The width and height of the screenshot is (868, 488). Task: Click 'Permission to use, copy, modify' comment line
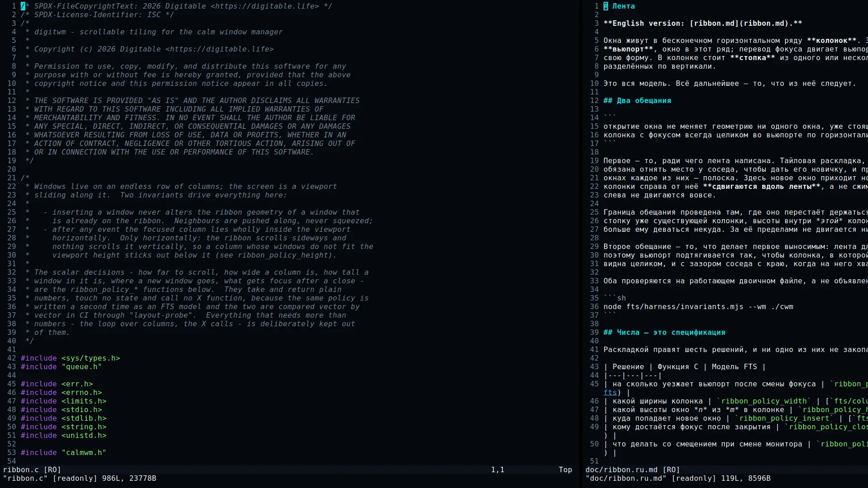click(x=185, y=66)
